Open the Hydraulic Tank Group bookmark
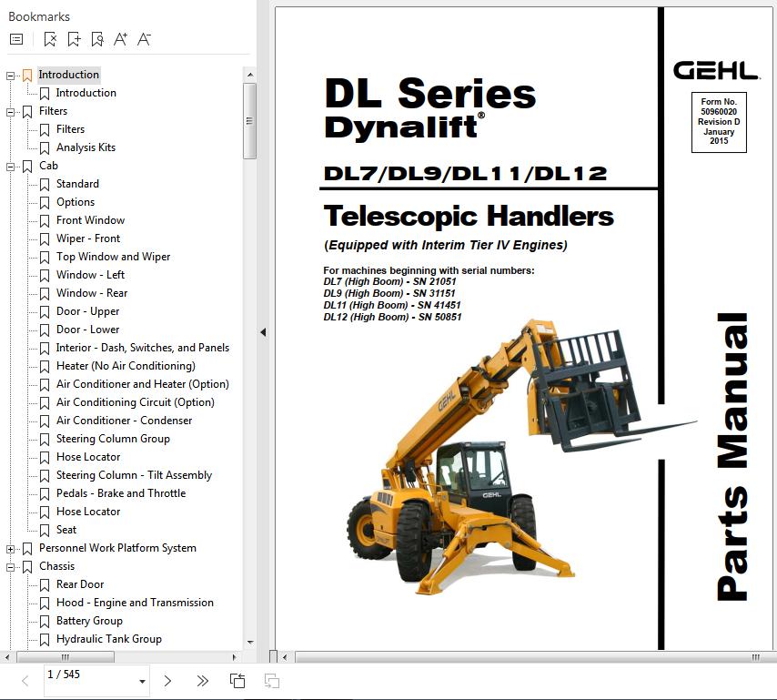The width and height of the screenshot is (777, 700). pyautogui.click(x=109, y=639)
